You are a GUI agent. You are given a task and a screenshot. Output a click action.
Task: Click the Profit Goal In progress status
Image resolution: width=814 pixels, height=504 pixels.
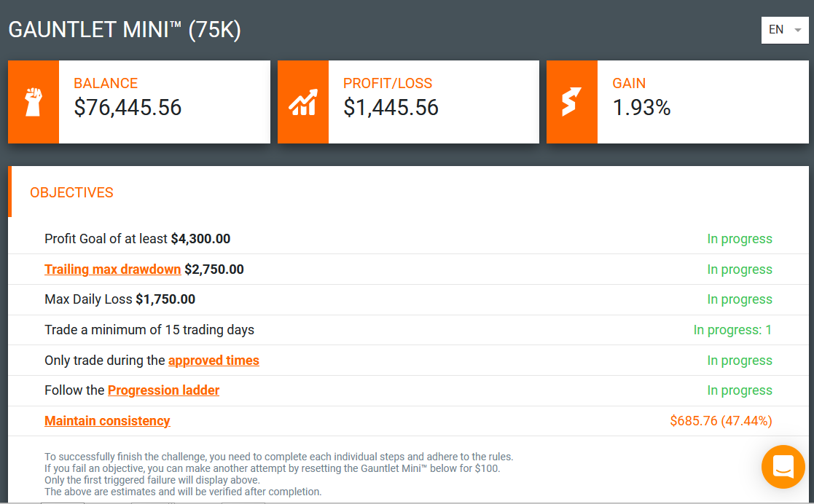740,239
